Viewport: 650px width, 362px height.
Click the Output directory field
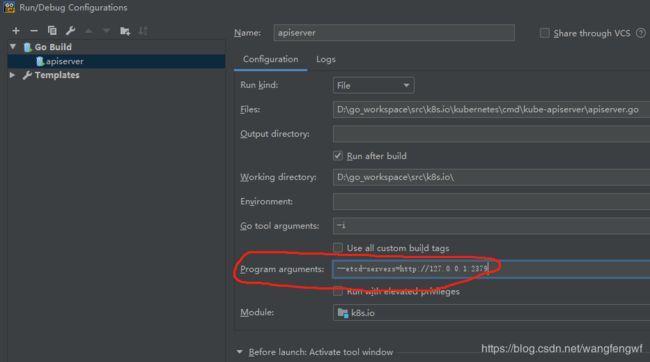491,134
